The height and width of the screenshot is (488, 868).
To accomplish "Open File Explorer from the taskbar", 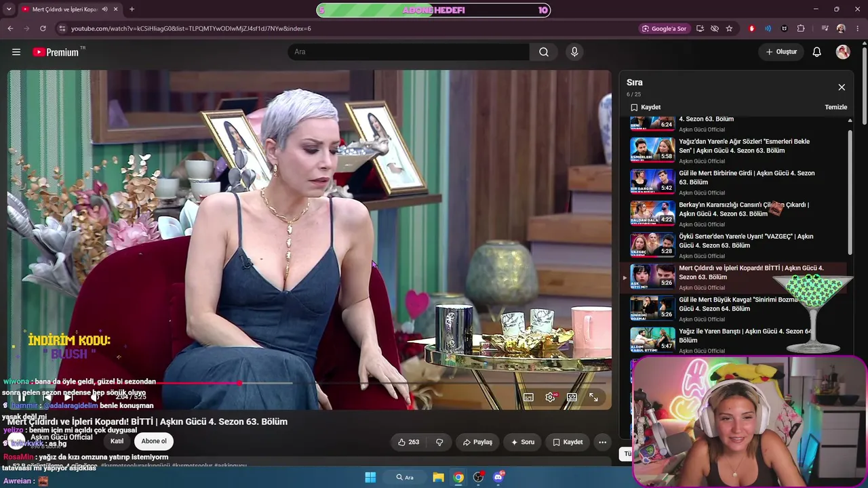I will 439,477.
